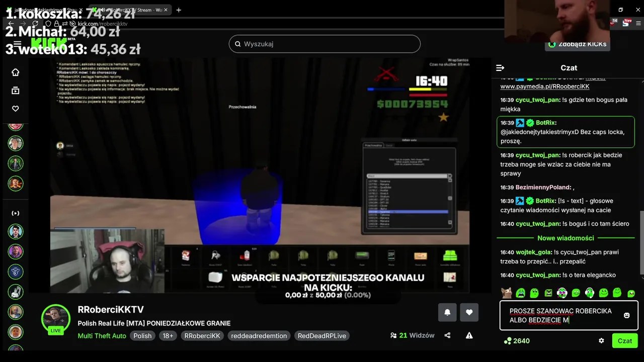Image resolution: width=644 pixels, height=362 pixels.
Task: Click the stream title Polish Real Life [MTA] PONIEDZIAŁKOWE GRANIE
Action: click(x=154, y=323)
